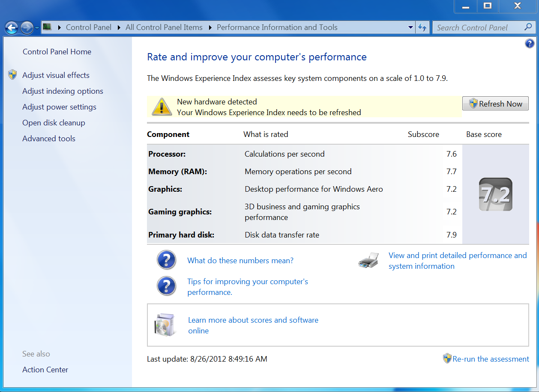Click the search magnifier icon
The width and height of the screenshot is (539, 392).
coord(528,27)
